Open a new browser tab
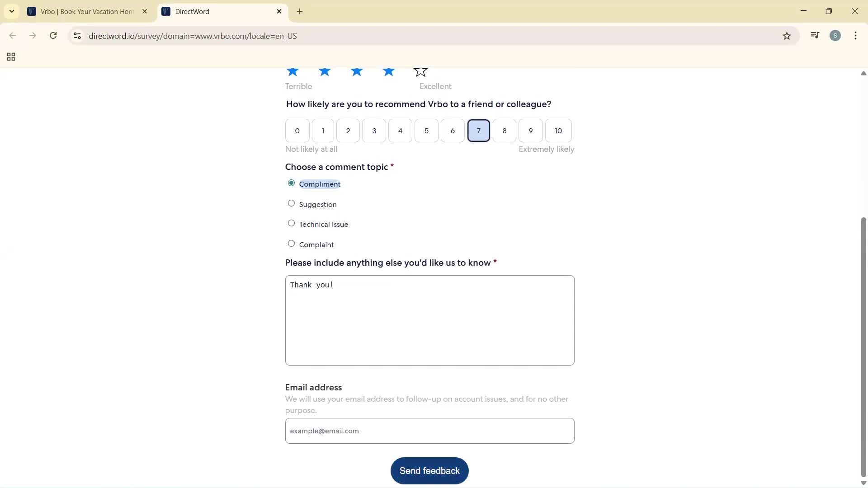The image size is (868, 488). click(300, 11)
